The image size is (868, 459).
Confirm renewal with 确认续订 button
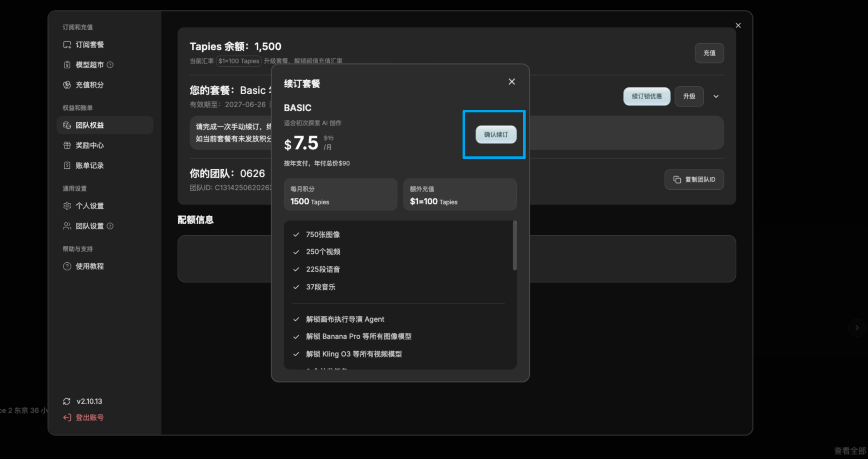pyautogui.click(x=496, y=135)
